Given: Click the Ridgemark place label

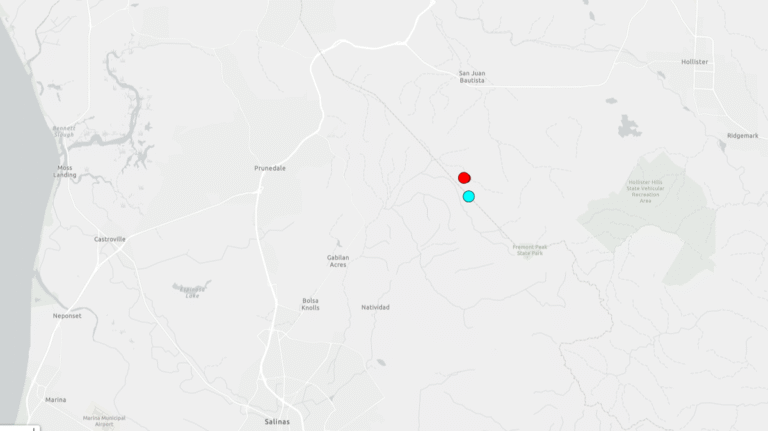Looking at the screenshot, I should pyautogui.click(x=743, y=136).
